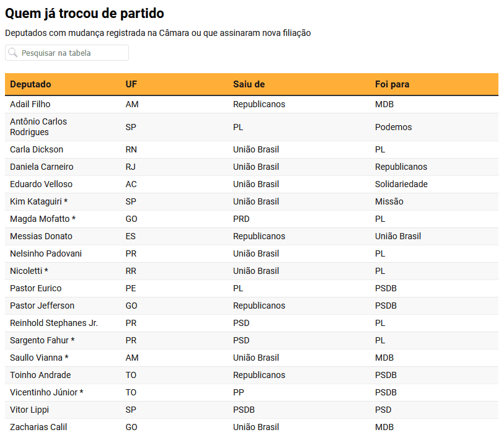This screenshot has height=440, width=504.
Task: Select the Magda Mofatto entry
Action: click(42, 219)
